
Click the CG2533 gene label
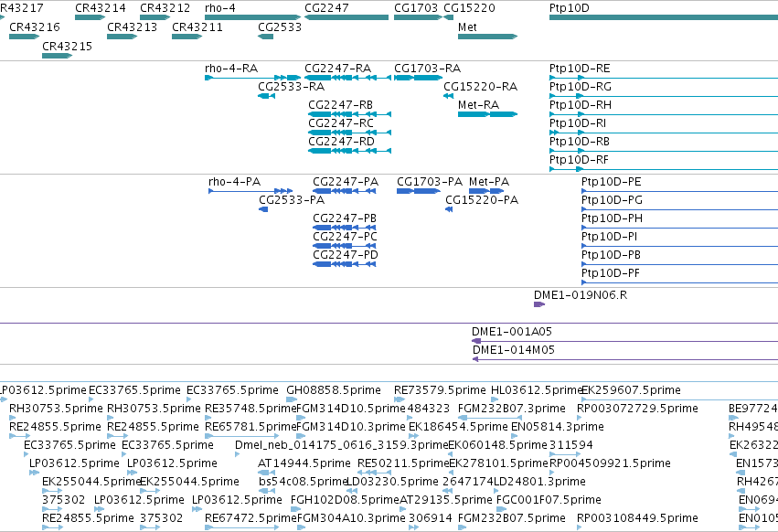click(280, 27)
